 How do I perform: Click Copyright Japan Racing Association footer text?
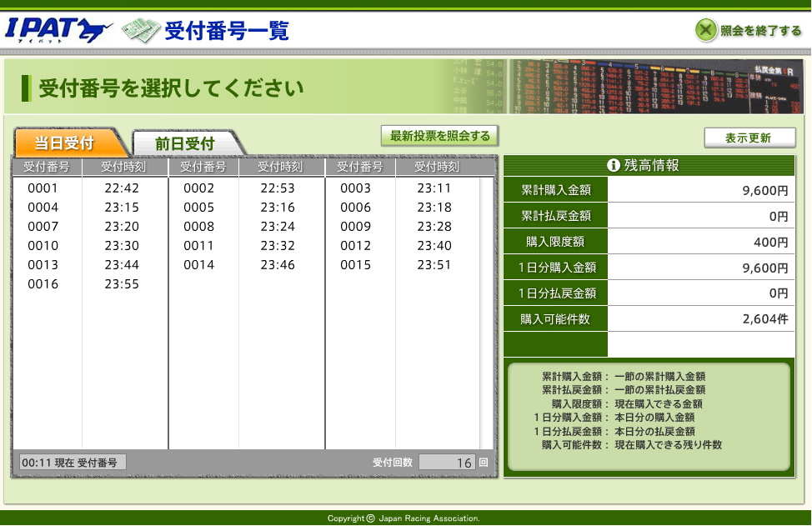pyautogui.click(x=403, y=518)
